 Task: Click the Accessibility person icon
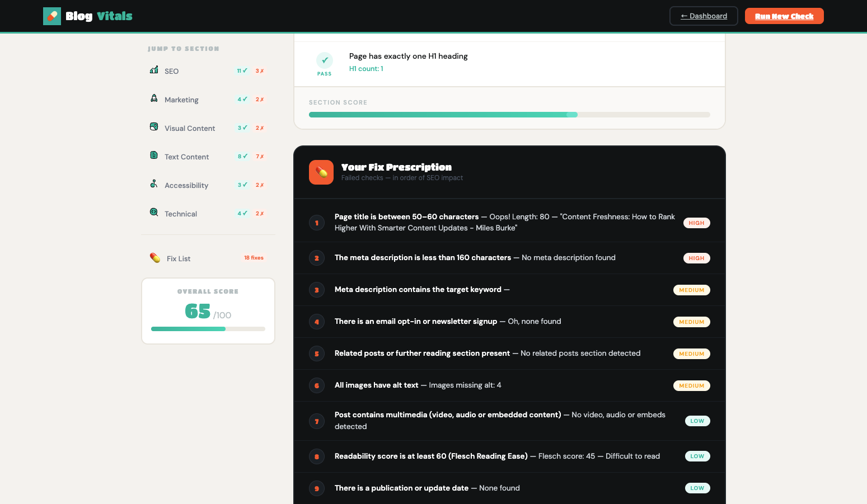(154, 185)
